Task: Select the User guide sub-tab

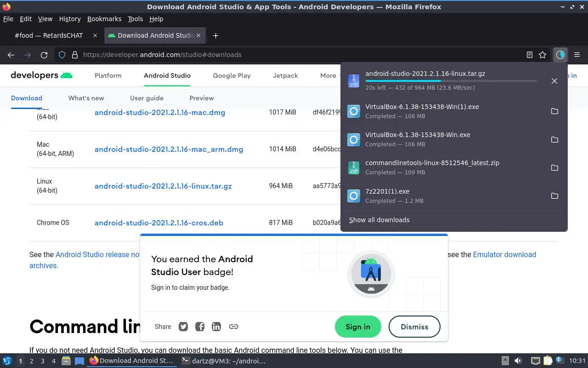Action: 147,98
